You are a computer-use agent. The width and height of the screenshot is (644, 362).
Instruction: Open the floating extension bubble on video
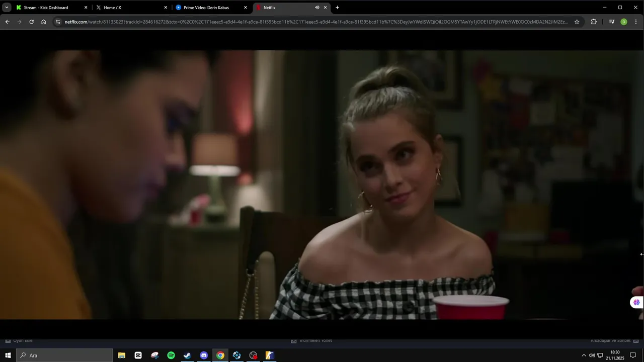636,302
